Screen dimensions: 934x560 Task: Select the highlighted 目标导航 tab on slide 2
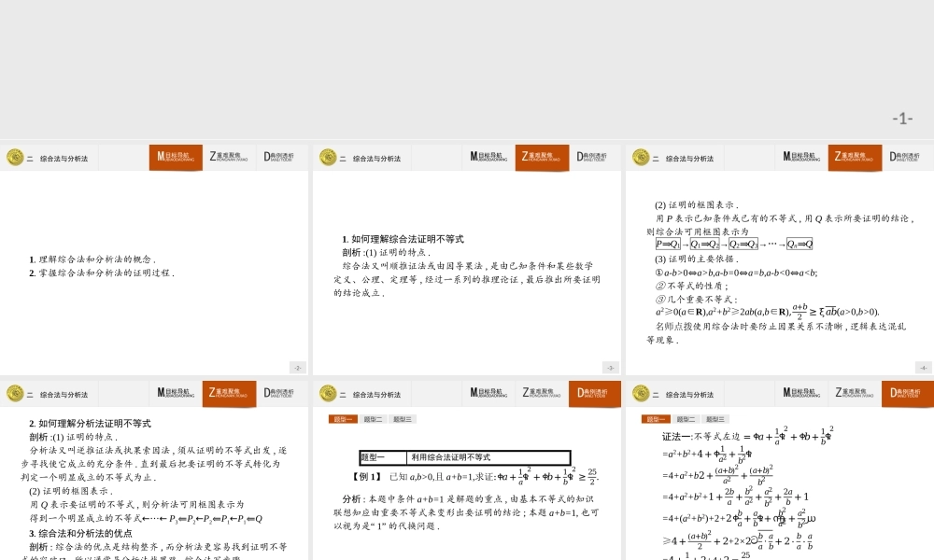point(176,158)
